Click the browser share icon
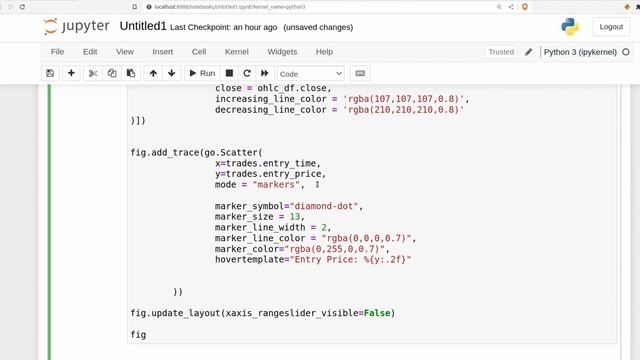Screen dimensions: 640x360 [511, 7]
